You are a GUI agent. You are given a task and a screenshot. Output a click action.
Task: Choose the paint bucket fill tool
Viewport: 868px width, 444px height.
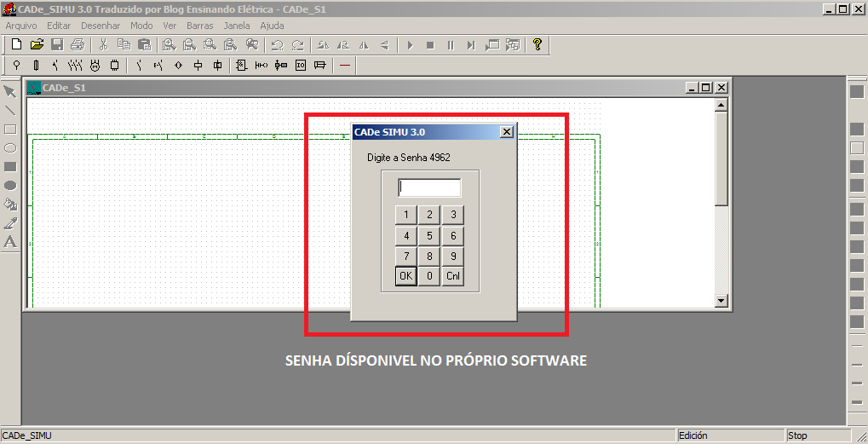pos(10,205)
